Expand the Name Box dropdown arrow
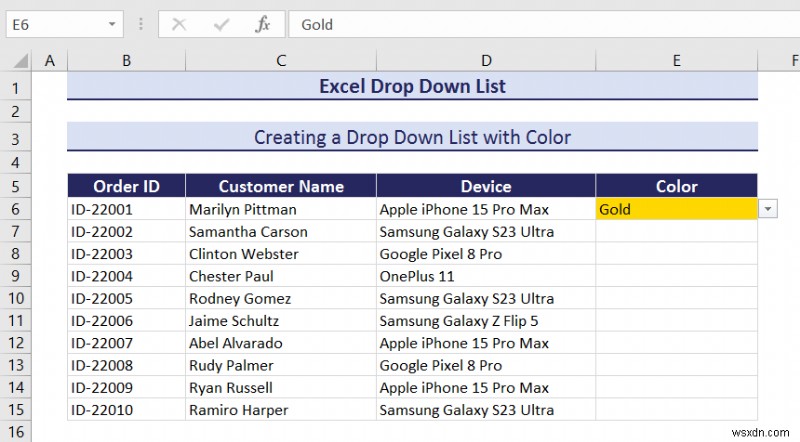Viewport: 800px width, 442px height. click(x=112, y=24)
